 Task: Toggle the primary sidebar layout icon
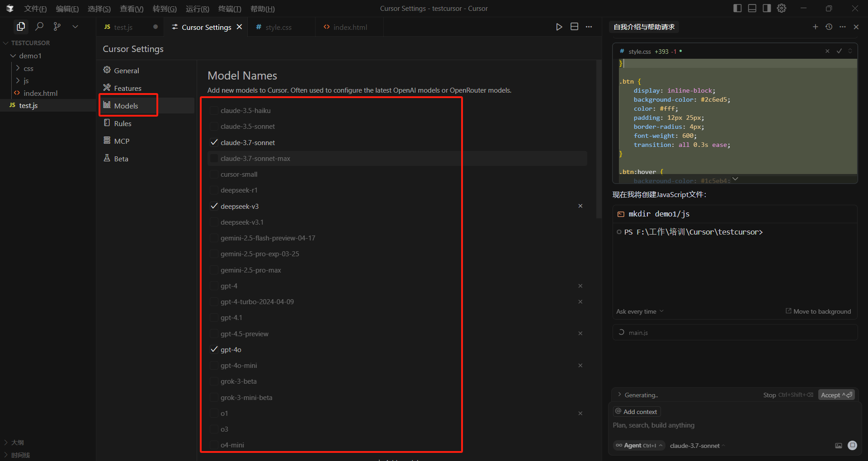(737, 8)
